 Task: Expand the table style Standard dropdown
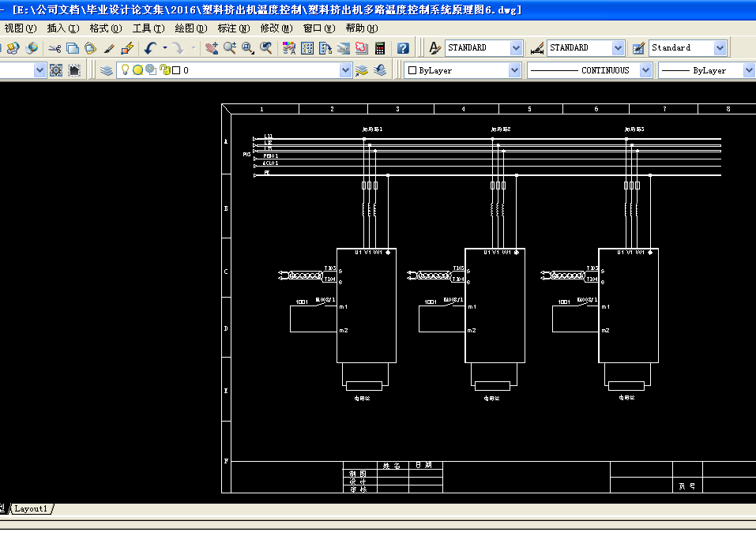click(x=720, y=47)
